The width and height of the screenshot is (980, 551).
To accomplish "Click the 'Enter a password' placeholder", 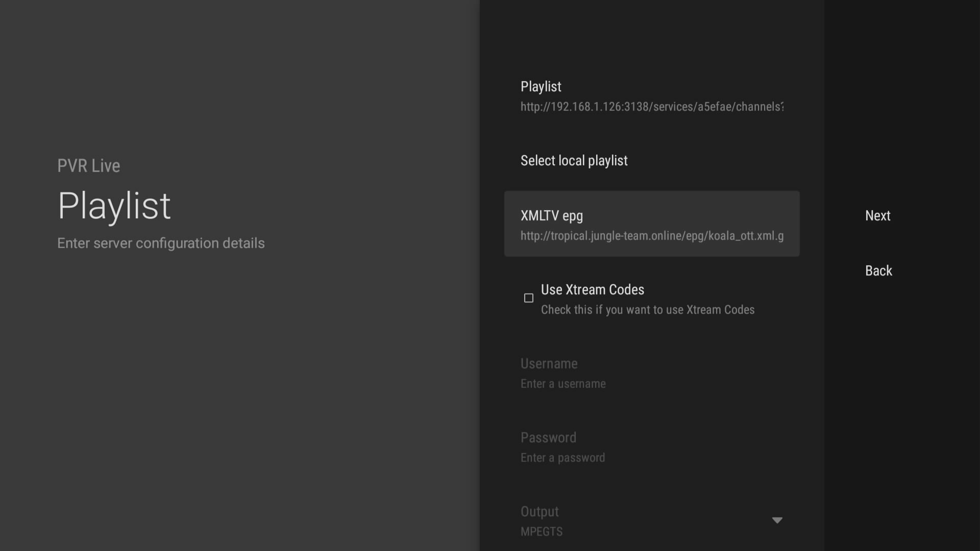I will pos(562,458).
